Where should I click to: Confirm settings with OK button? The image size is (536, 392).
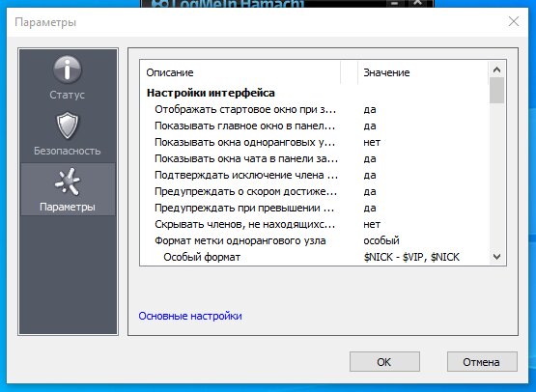click(x=384, y=362)
